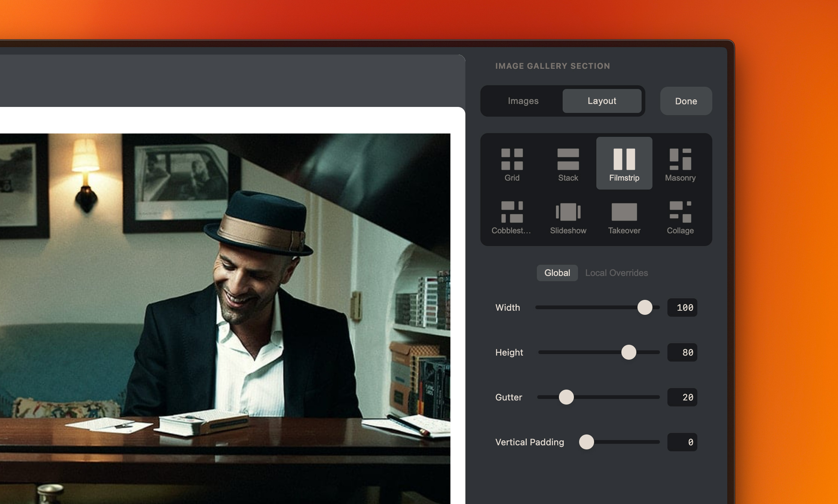Click the Gutter value input box
Image resolution: width=838 pixels, height=504 pixels.
[682, 397]
